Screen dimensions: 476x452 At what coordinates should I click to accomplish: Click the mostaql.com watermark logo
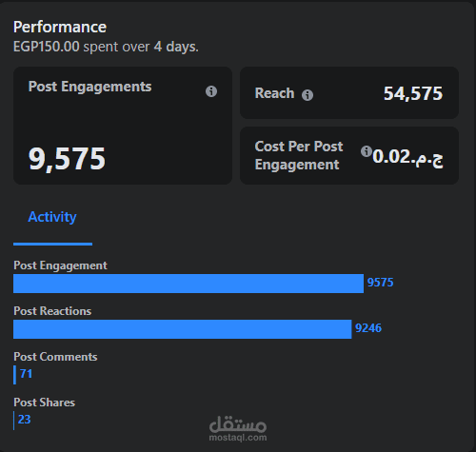(238, 429)
